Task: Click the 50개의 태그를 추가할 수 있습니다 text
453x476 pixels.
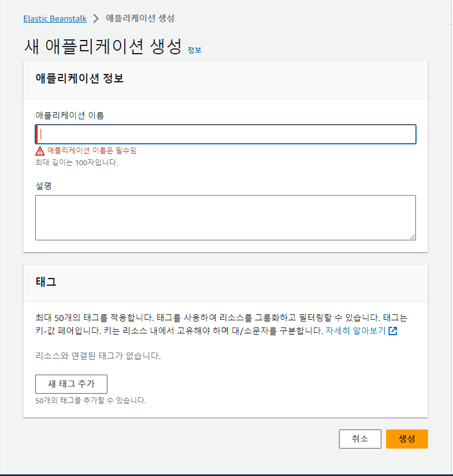Action: [91, 401]
